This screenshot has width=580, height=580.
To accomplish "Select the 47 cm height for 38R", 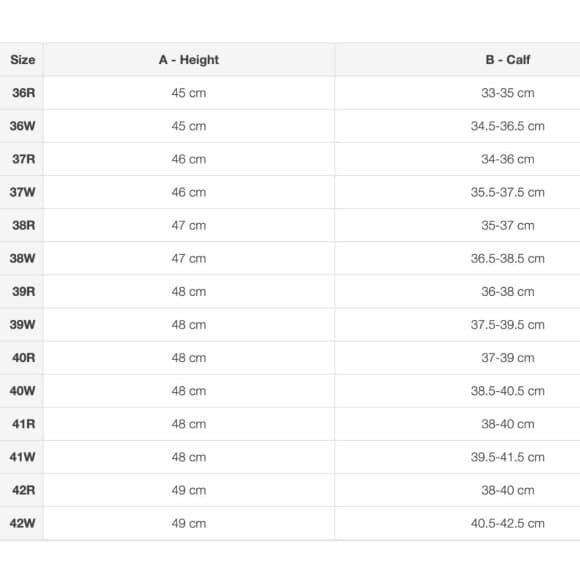I will pos(189,225).
